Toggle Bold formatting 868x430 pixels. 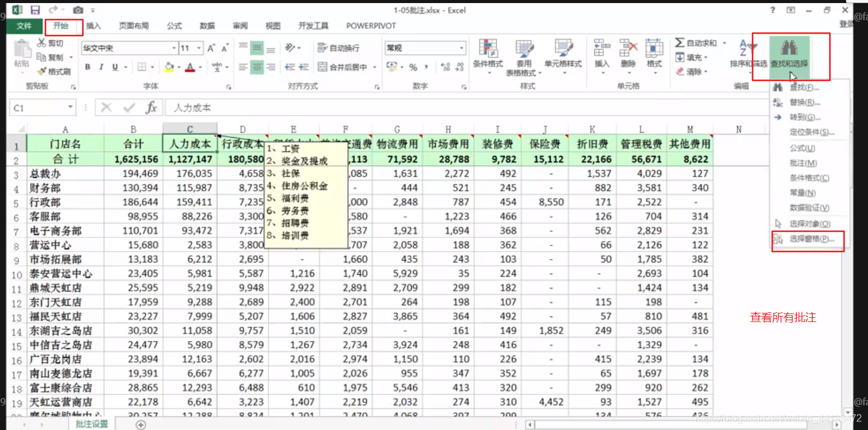tap(88, 67)
